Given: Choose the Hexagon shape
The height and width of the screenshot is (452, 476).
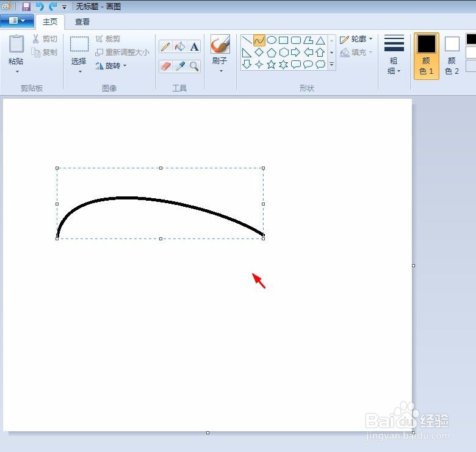Looking at the screenshot, I should click(284, 52).
